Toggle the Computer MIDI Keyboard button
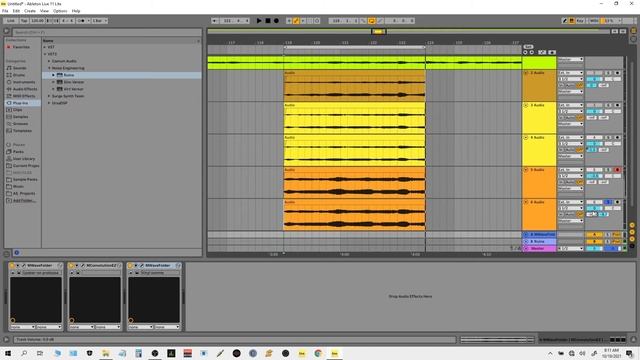Viewport: 640px width, 360px height. (572, 21)
